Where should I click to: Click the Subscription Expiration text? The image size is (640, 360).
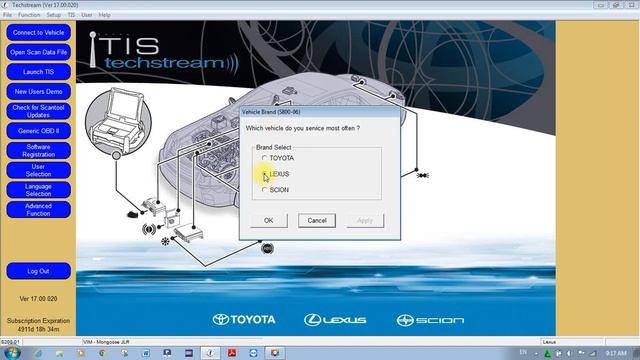point(38,325)
